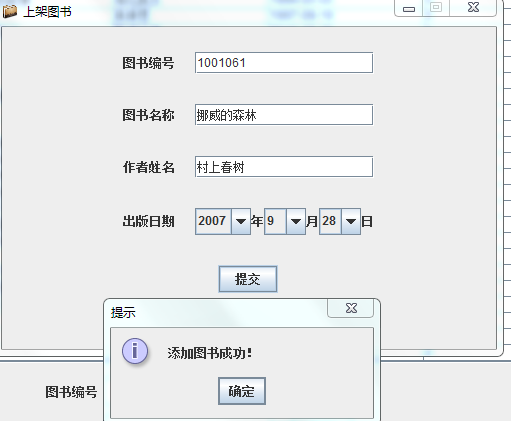Click into the 图书名称 field 挪威的森林
This screenshot has height=421, width=511.
pyautogui.click(x=284, y=115)
